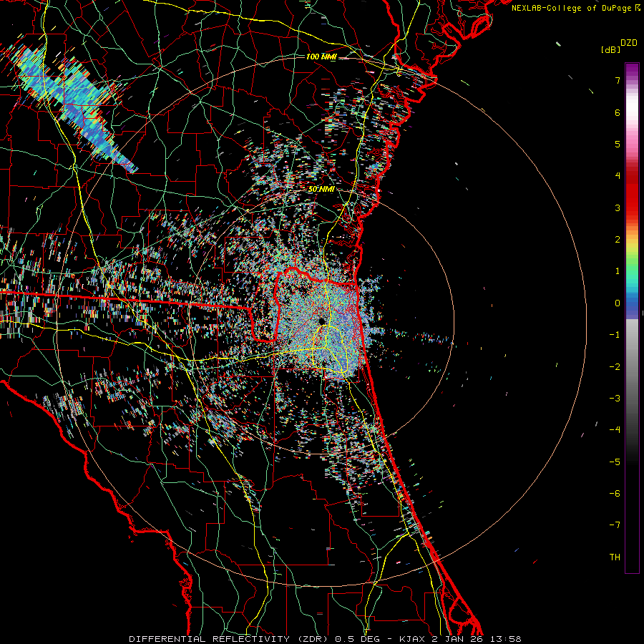
Task: Click the 7 dB value on the scale
Action: pos(618,80)
